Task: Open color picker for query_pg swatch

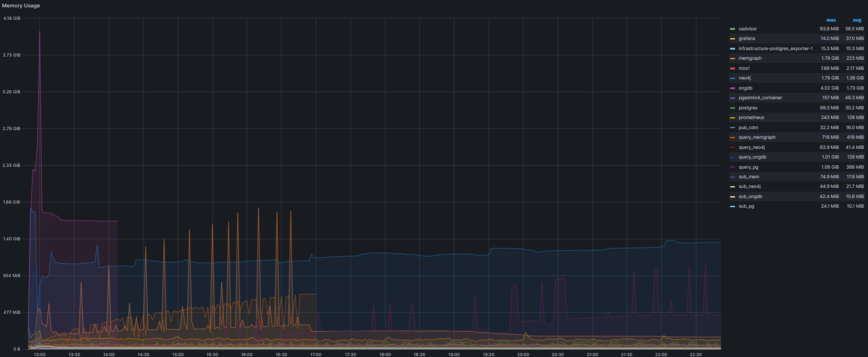Action: tap(732, 167)
